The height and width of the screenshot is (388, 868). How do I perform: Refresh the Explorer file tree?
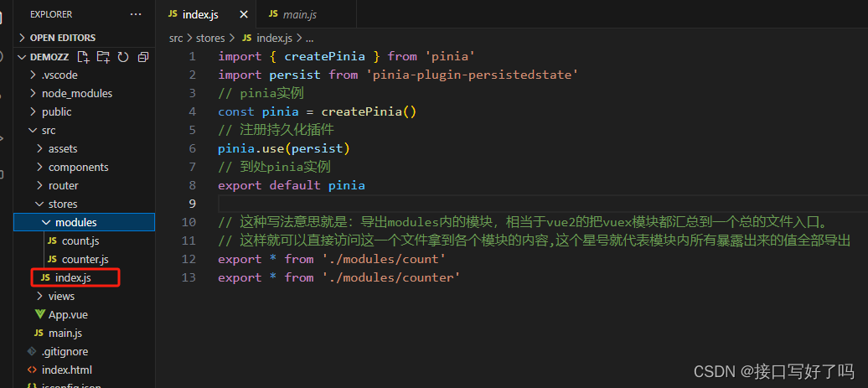coord(123,57)
